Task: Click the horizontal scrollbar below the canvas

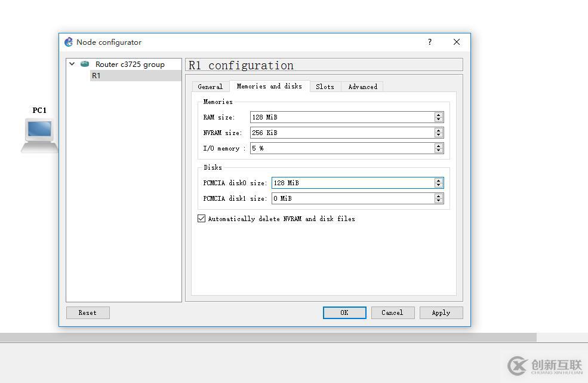Action: coord(268,337)
